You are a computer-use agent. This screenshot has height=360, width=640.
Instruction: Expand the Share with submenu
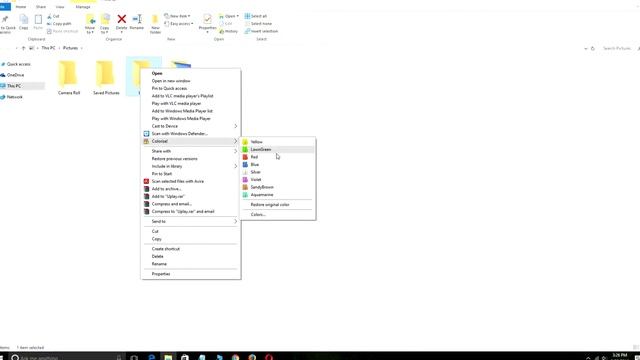[x=191, y=151]
